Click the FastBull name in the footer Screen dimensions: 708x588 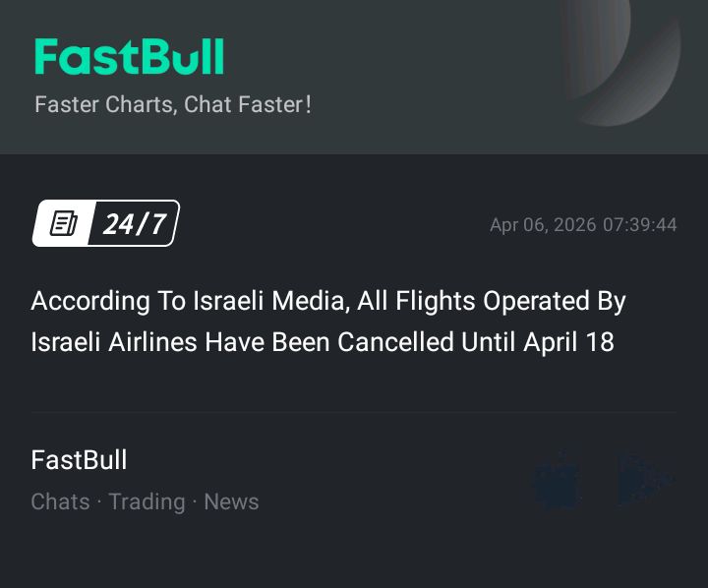click(x=79, y=460)
